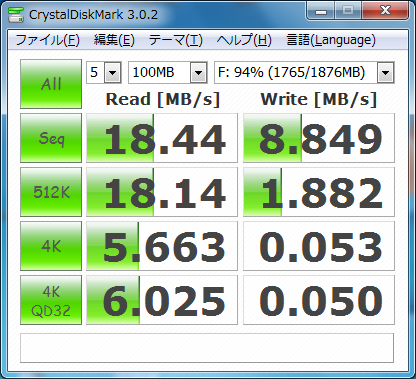Run the 4K QD32 benchmark test

tap(51, 300)
